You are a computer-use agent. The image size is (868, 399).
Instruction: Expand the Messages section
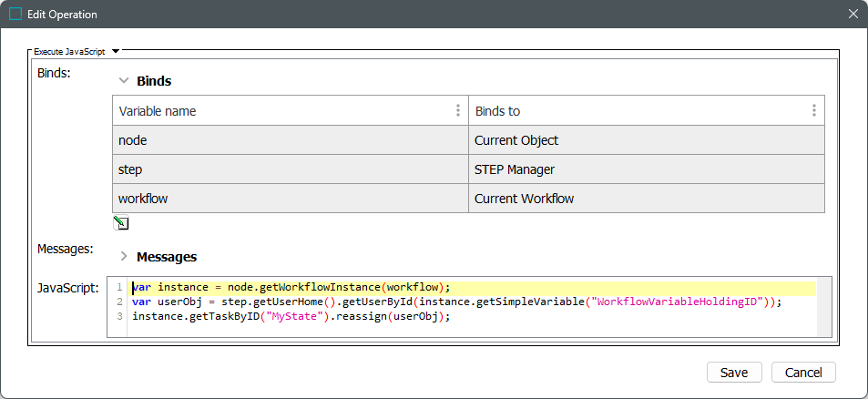tap(124, 257)
